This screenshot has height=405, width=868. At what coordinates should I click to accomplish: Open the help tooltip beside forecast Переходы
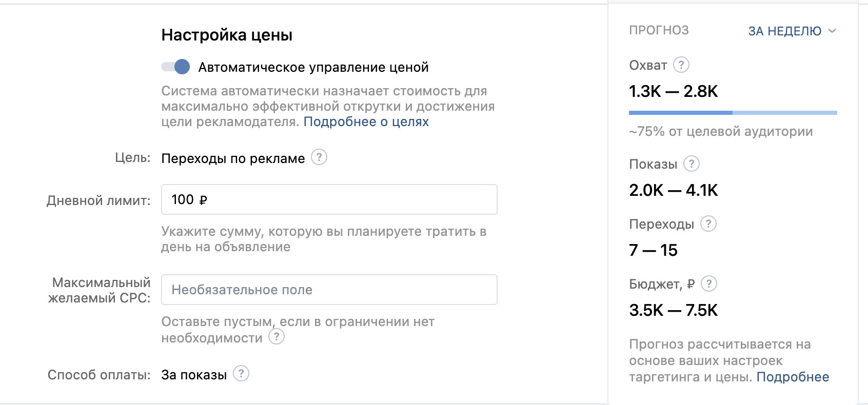click(708, 224)
